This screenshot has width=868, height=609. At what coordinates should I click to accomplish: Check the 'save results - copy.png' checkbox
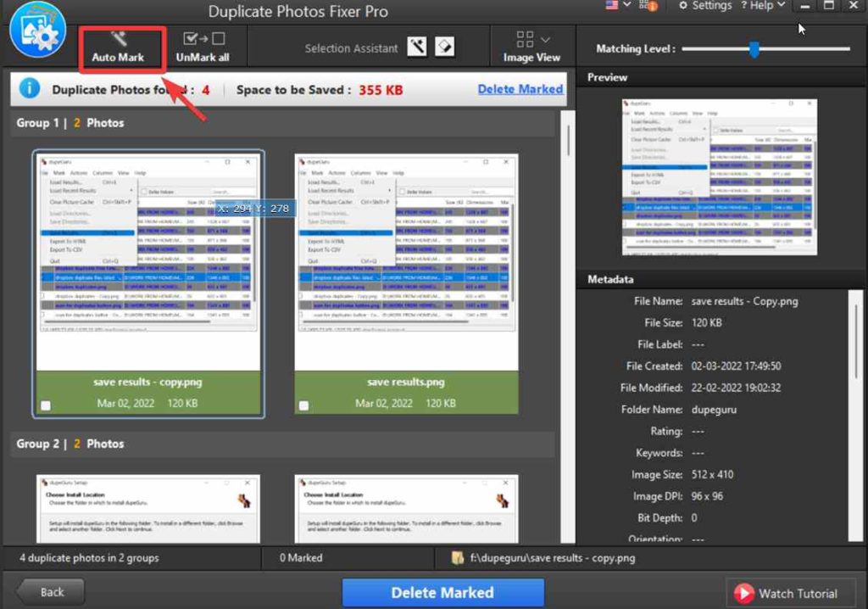[x=46, y=405]
